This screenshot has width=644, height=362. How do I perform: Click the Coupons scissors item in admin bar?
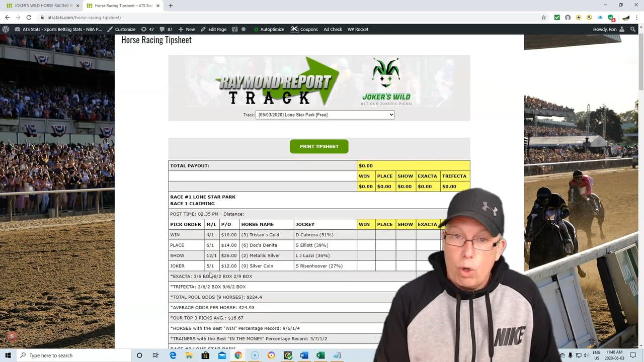tap(304, 29)
